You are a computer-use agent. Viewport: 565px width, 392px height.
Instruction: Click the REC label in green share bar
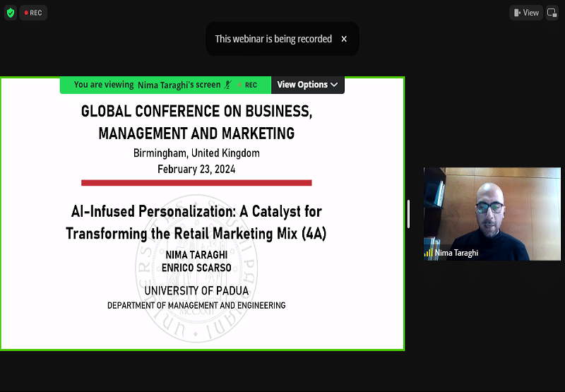[x=251, y=85]
